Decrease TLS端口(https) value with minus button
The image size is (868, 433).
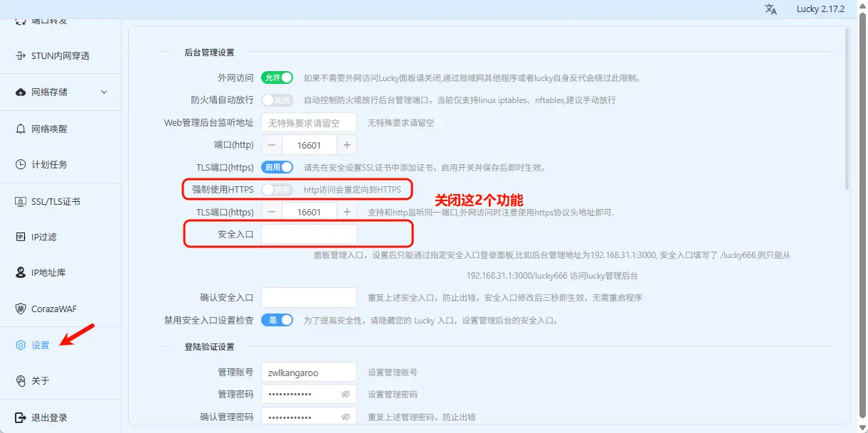point(272,212)
